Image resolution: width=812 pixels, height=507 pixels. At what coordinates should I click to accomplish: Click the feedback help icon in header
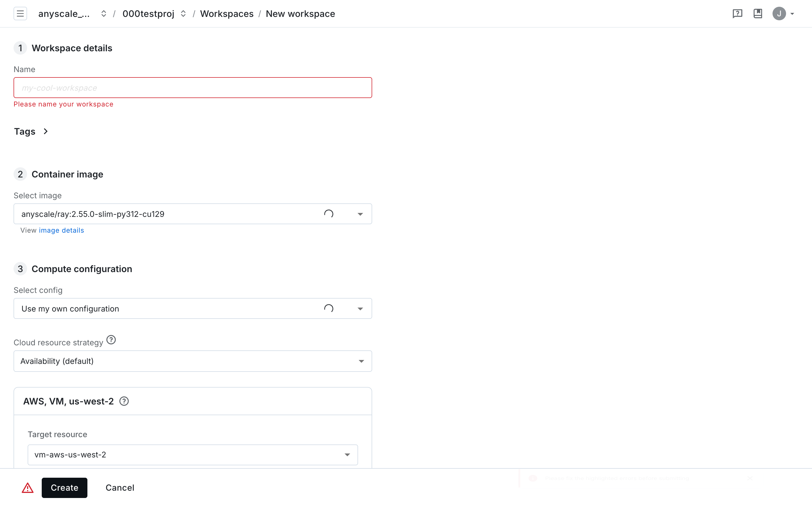[x=737, y=14]
